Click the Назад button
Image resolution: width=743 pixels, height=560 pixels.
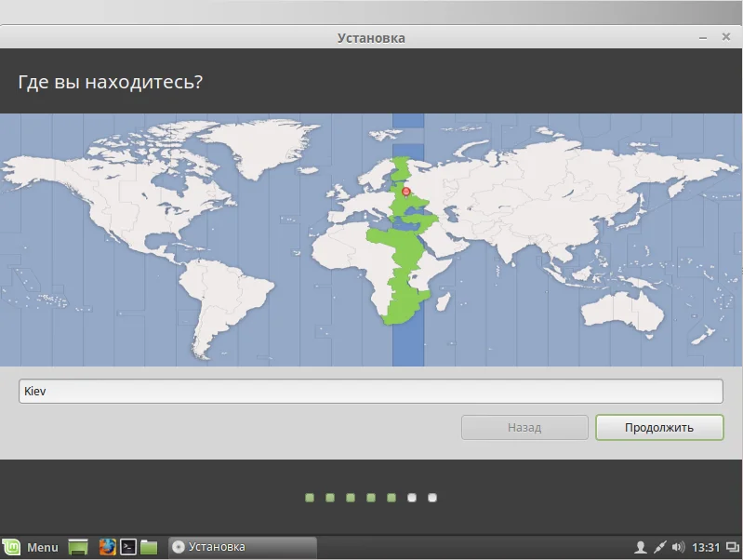coord(524,427)
